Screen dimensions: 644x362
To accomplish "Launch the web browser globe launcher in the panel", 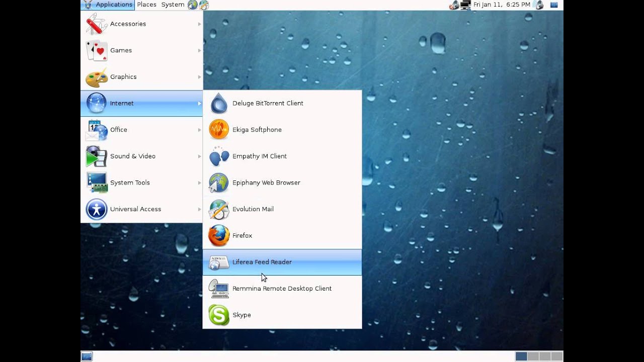I will coord(192,5).
